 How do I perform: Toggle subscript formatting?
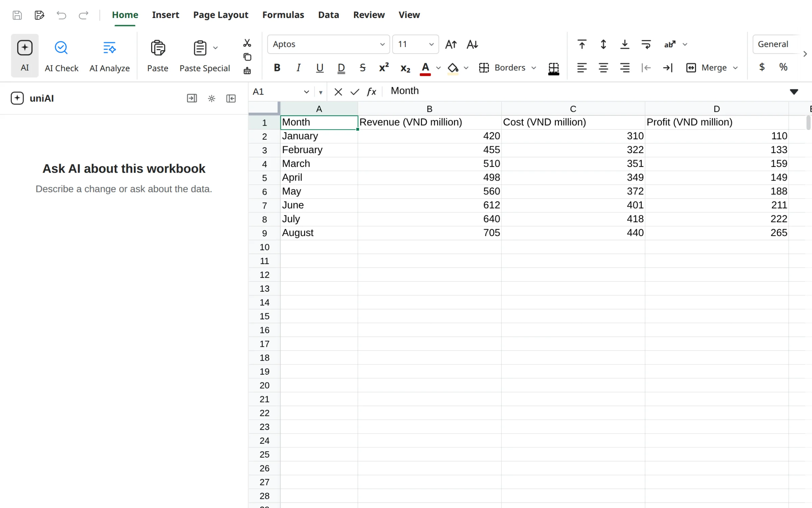tap(405, 68)
